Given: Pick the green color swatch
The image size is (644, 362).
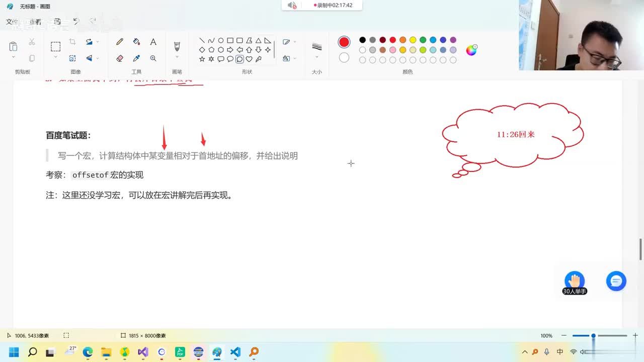Looking at the screenshot, I should 423,40.
